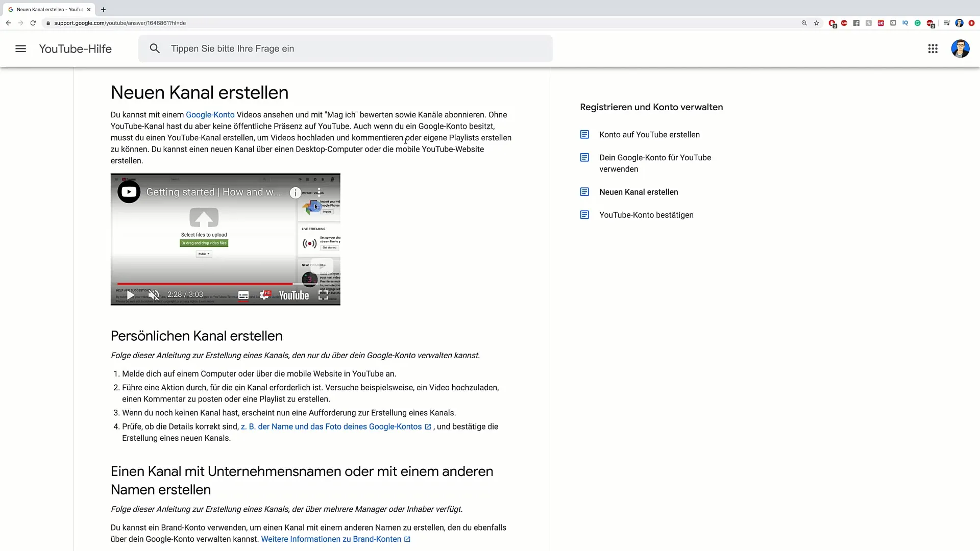This screenshot has width=980, height=551.
Task: Click the zoom magnifier icon in address bar
Action: coord(804,23)
